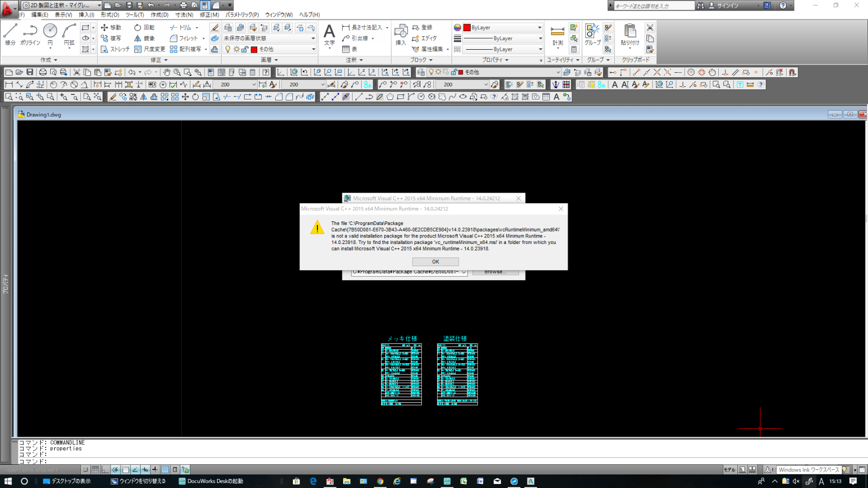Click the フィレット (Fillet) tool
This screenshot has width=868, height=488.
tap(184, 38)
